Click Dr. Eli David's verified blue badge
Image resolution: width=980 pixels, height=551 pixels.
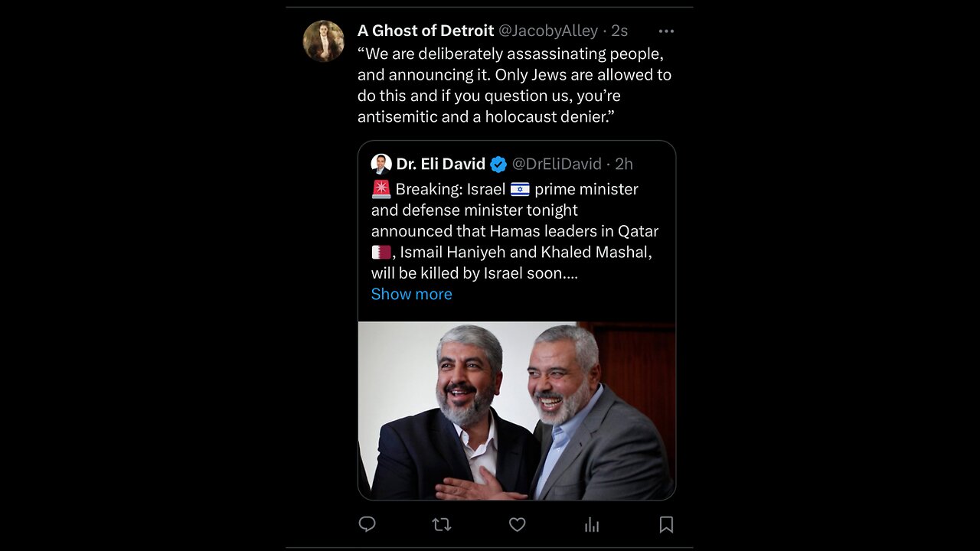(x=498, y=164)
